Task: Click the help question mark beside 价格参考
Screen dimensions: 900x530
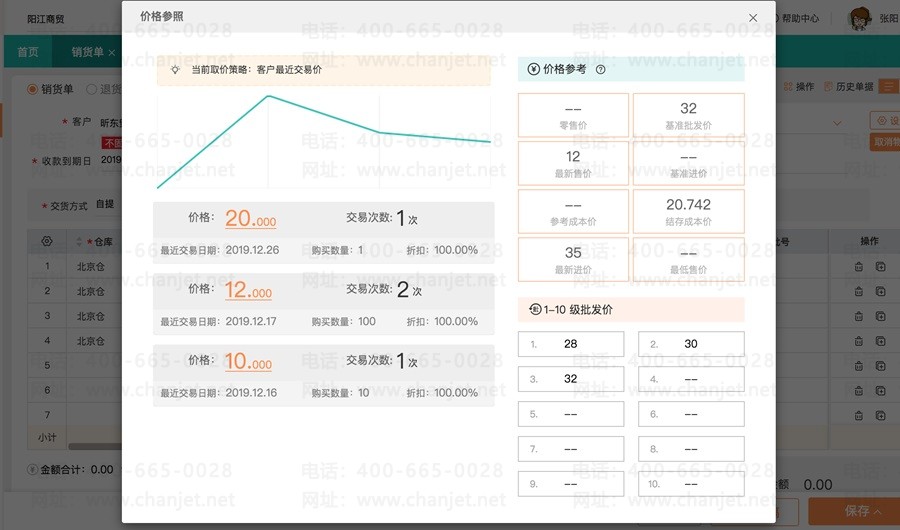Action: pos(600,70)
